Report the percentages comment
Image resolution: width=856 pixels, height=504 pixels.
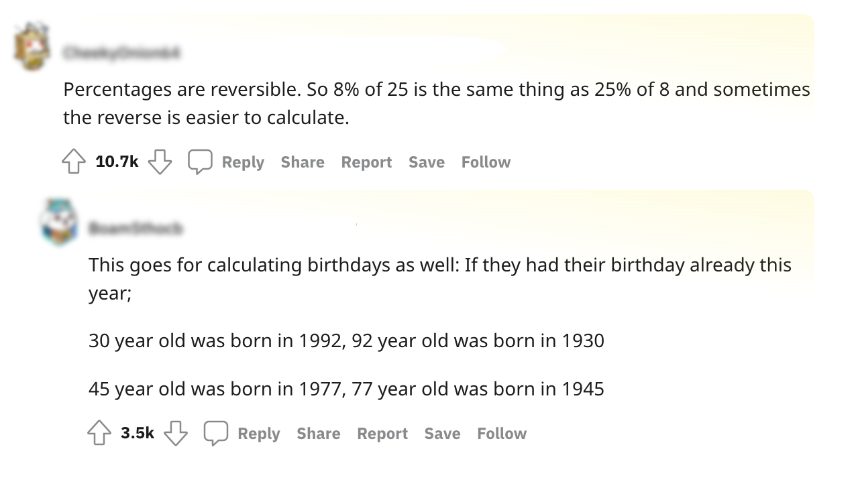pos(366,162)
